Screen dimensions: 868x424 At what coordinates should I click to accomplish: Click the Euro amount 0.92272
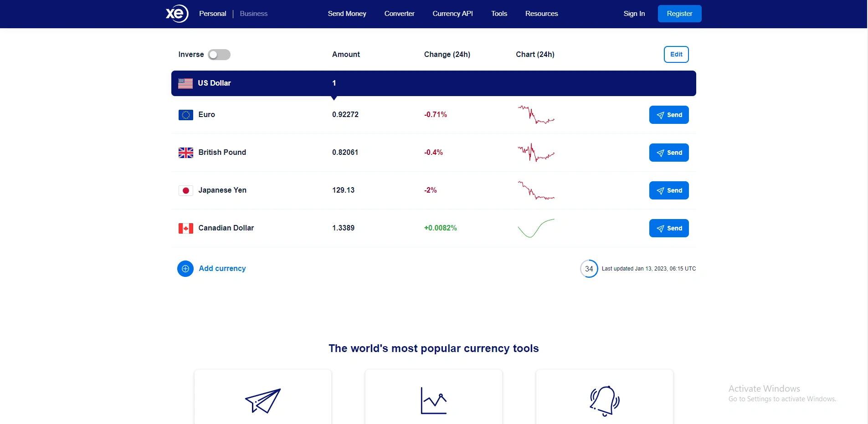coord(345,115)
